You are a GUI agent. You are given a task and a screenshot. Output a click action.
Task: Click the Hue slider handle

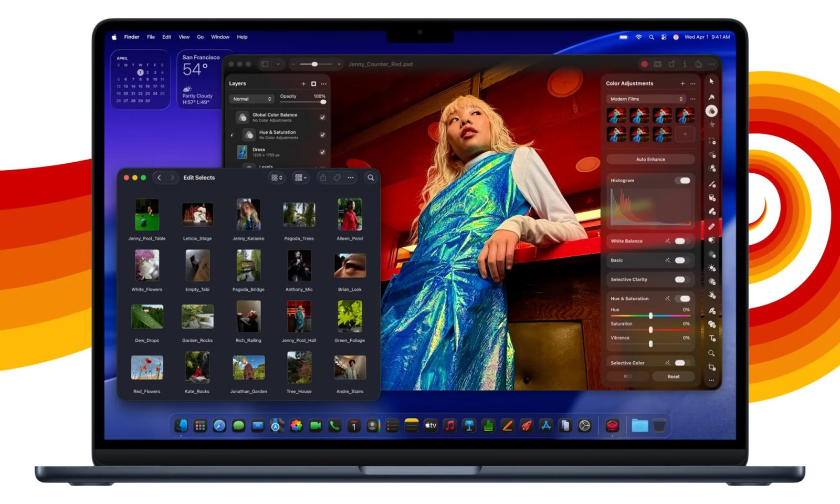coord(650,316)
